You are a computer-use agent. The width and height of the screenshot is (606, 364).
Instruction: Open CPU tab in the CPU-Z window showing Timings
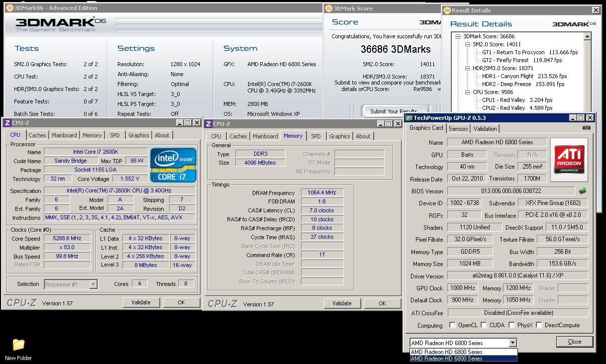(216, 136)
